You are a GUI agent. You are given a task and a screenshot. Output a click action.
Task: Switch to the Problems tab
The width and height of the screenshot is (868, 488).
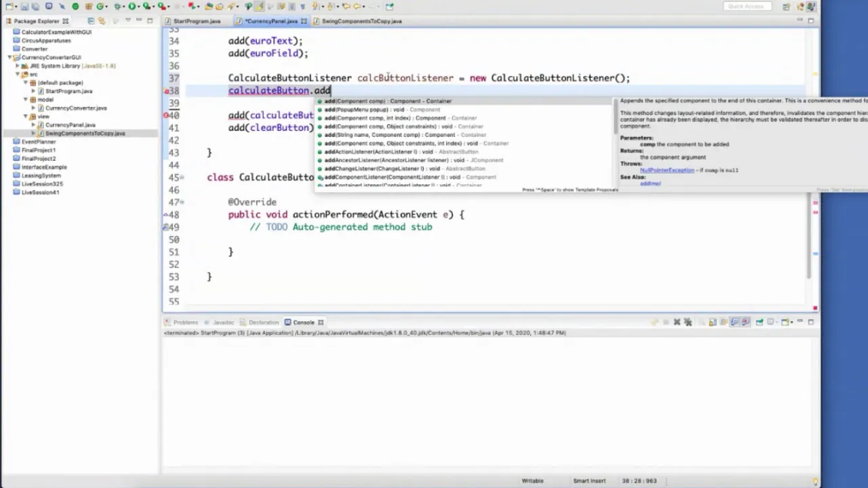[185, 323]
